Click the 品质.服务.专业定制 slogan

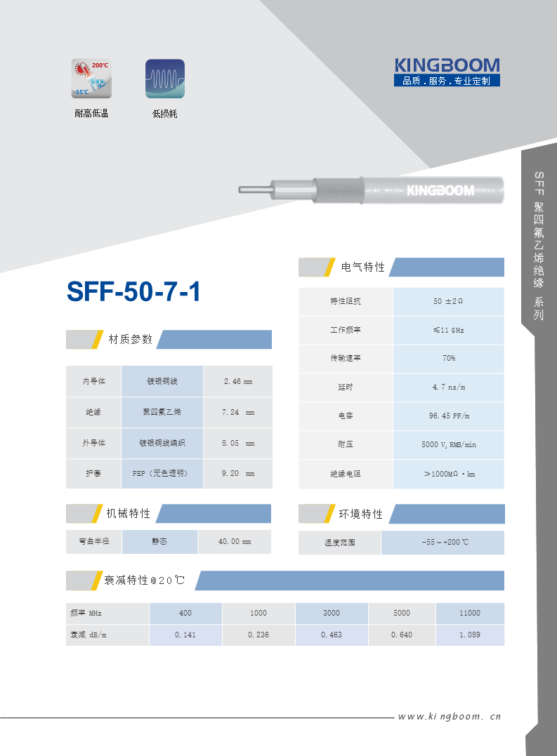coord(447,81)
